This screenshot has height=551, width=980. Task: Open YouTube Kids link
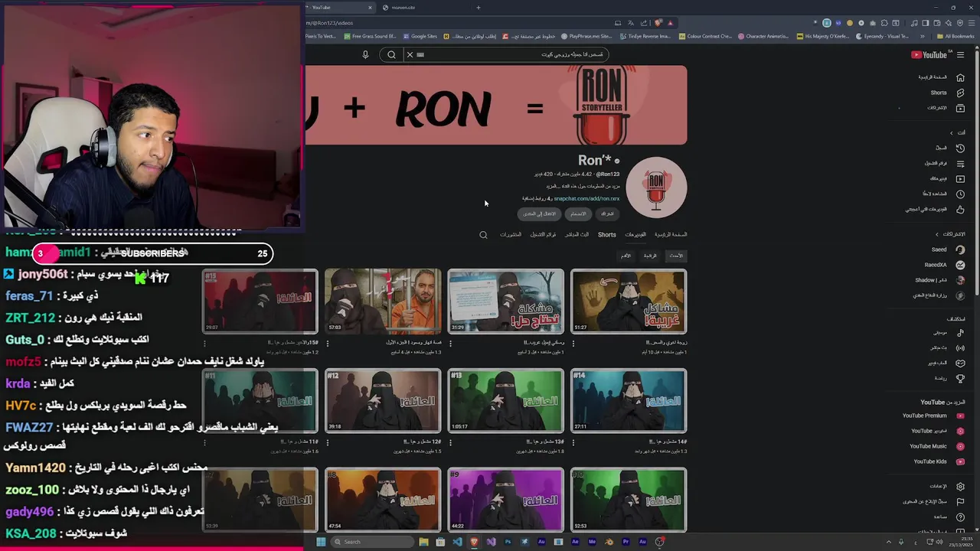coord(939,461)
